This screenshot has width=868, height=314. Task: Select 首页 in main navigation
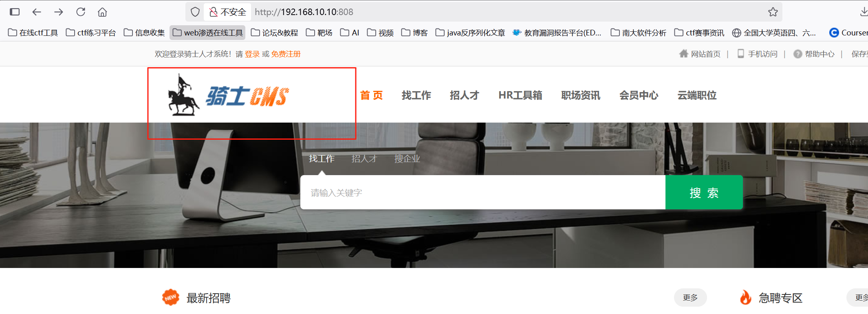point(371,95)
